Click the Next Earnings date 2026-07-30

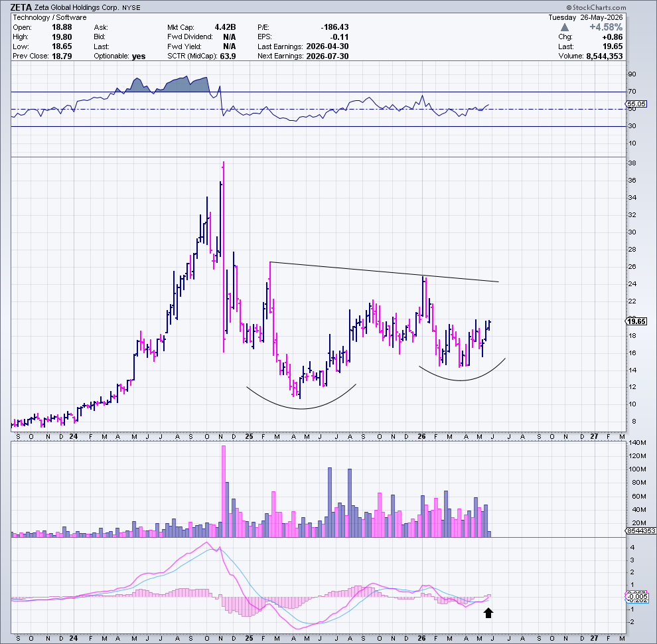(x=327, y=56)
